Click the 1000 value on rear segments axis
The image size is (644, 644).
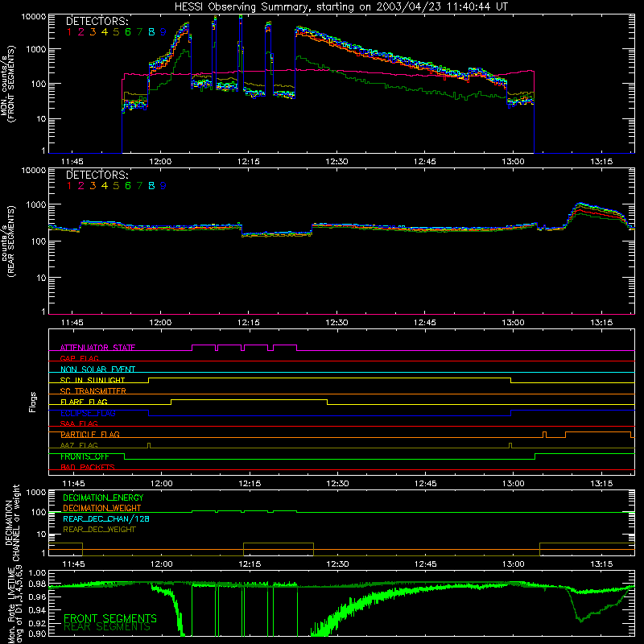tap(35, 204)
